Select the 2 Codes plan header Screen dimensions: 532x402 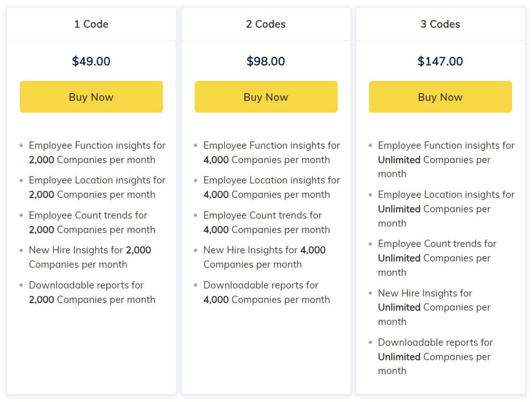(266, 24)
